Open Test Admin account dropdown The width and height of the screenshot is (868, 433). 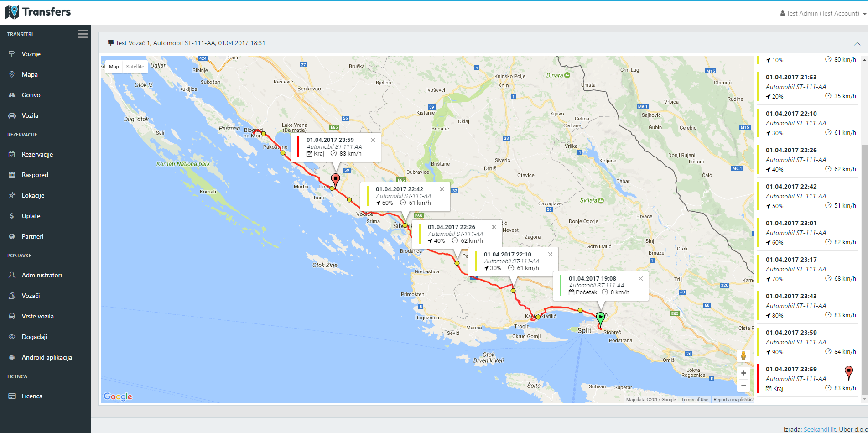823,14
